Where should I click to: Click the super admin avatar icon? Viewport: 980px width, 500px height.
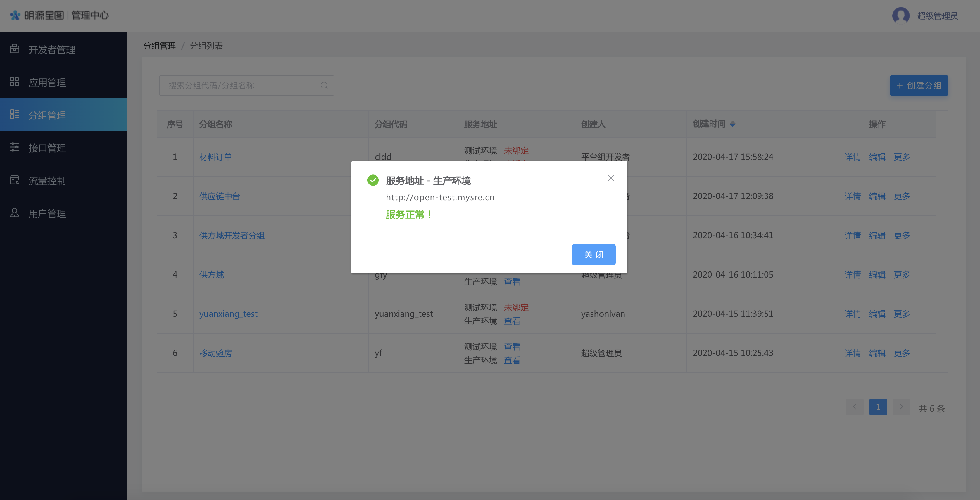[900, 16]
